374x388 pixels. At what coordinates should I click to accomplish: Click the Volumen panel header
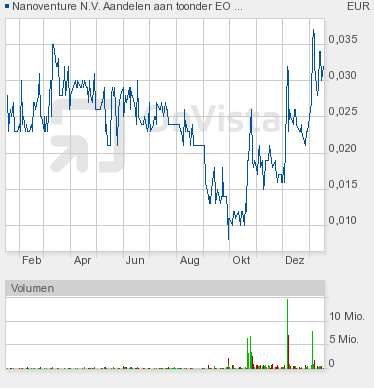(165, 288)
